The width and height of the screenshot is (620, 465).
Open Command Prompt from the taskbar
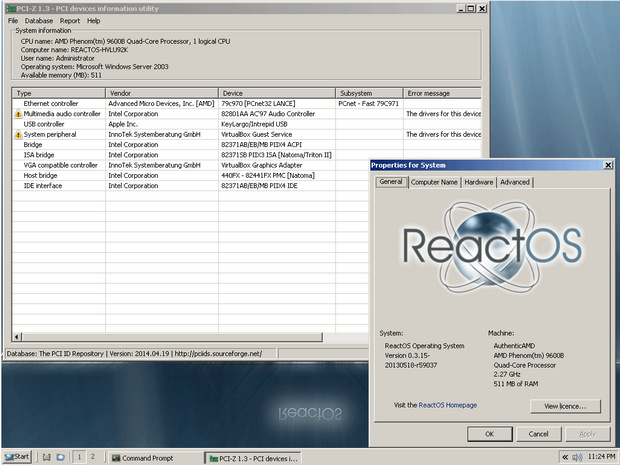155,458
